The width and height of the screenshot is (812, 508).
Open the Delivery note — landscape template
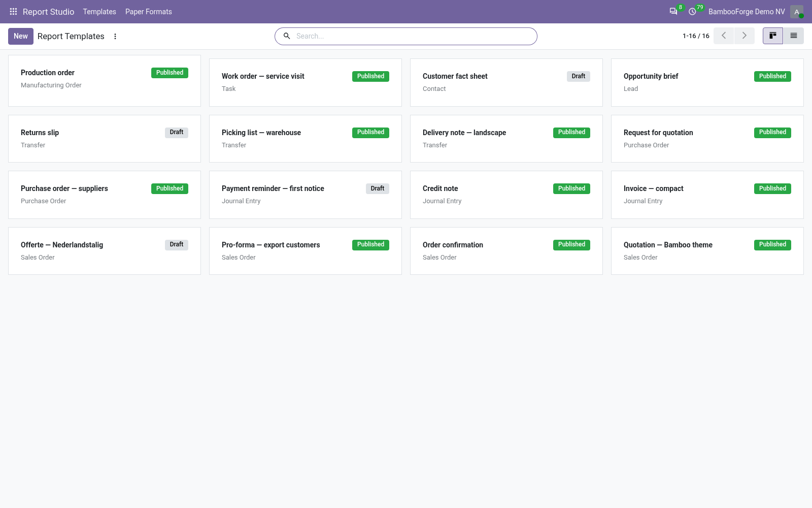tap(506, 139)
